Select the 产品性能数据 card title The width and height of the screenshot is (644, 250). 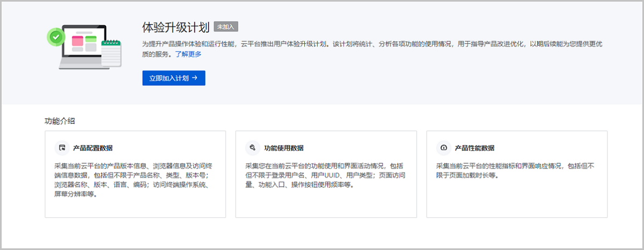(474, 148)
